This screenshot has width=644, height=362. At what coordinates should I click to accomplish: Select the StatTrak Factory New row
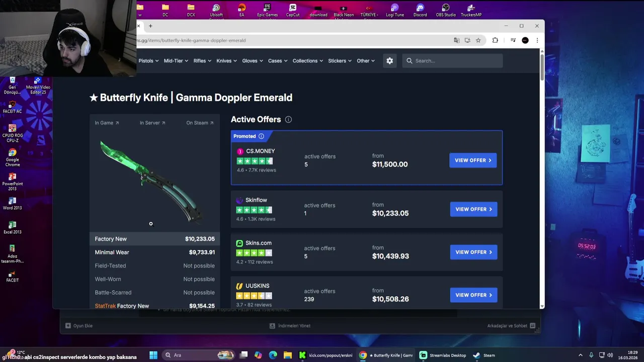click(155, 306)
